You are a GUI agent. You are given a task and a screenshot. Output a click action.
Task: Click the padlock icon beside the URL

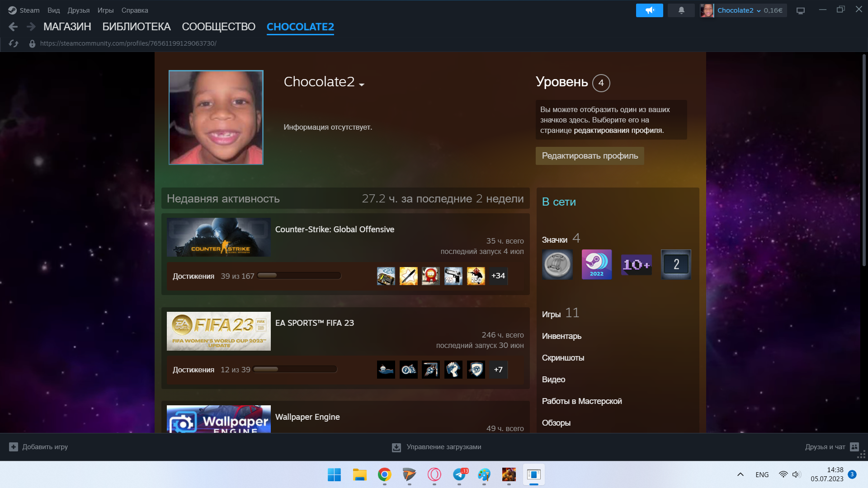coord(32,44)
